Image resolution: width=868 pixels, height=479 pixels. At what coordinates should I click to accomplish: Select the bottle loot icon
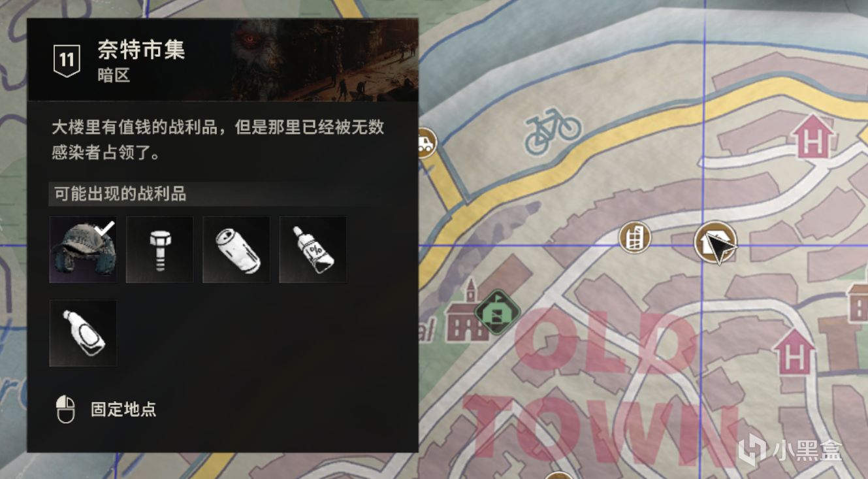84,333
